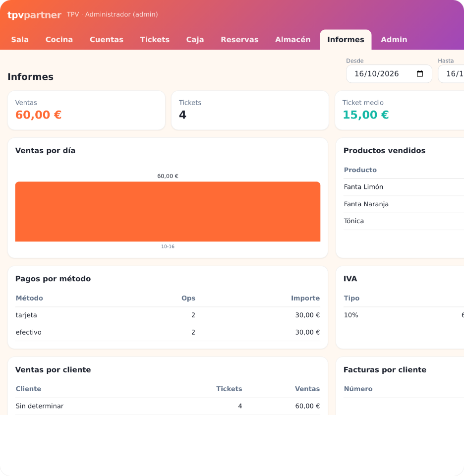Image resolution: width=464 pixels, height=476 pixels.
Task: Select the Fanta Naranja product row
Action: [x=404, y=204]
